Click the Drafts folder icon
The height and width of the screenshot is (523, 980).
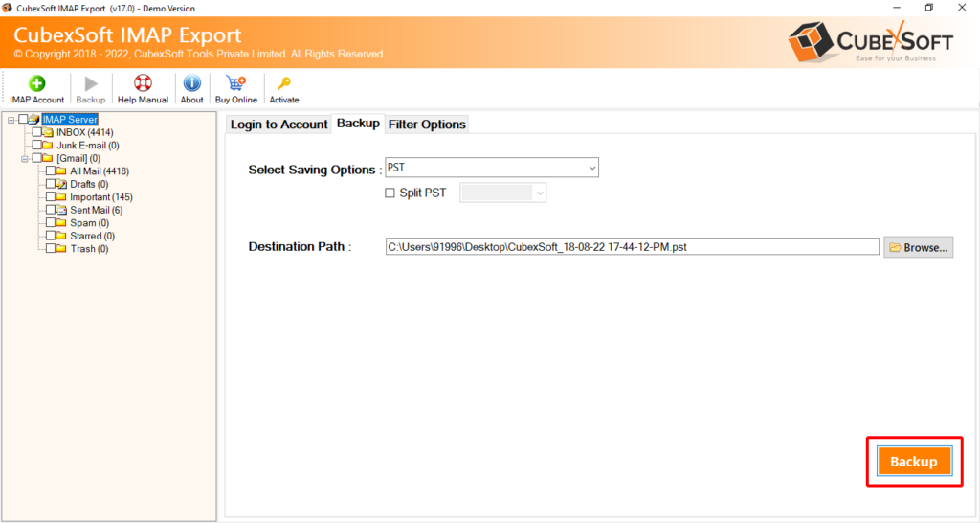(61, 184)
